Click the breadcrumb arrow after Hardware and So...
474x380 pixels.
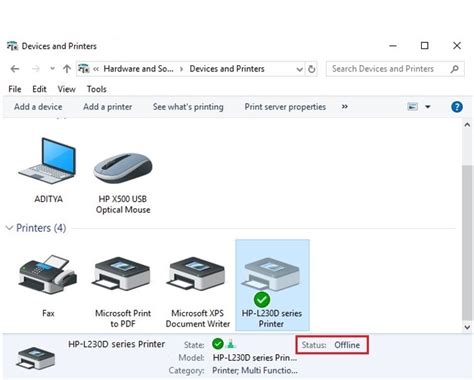[181, 69]
